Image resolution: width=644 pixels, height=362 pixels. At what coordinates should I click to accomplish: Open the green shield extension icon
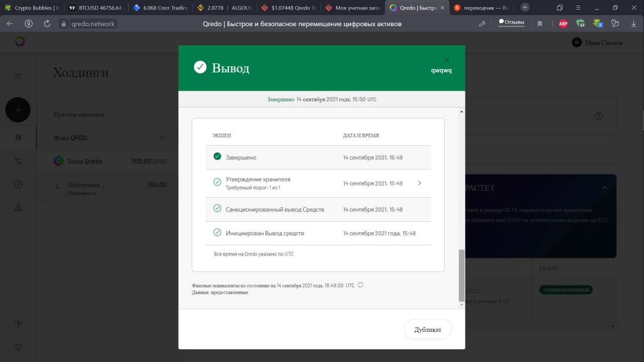pyautogui.click(x=581, y=24)
